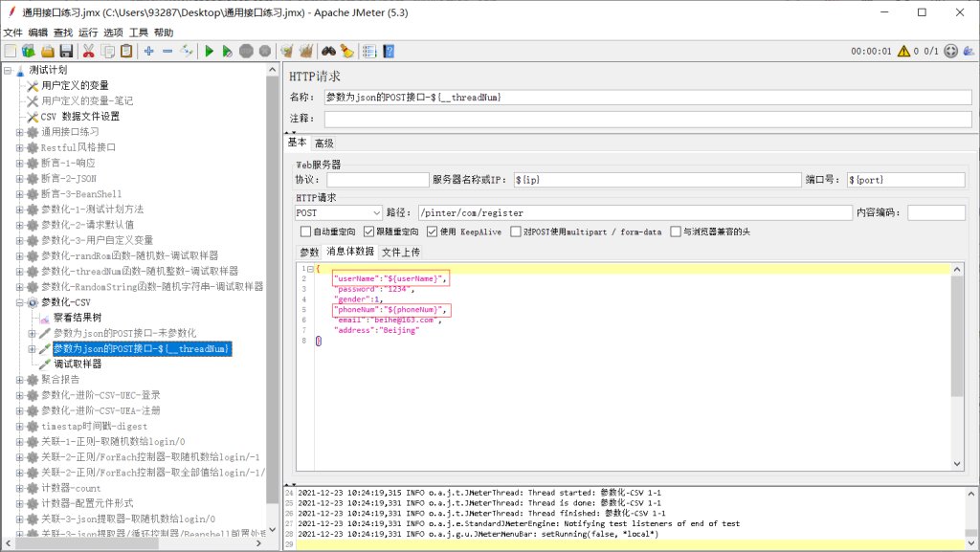Click Start no pauses icon
The height and width of the screenshot is (552, 980).
click(x=228, y=52)
